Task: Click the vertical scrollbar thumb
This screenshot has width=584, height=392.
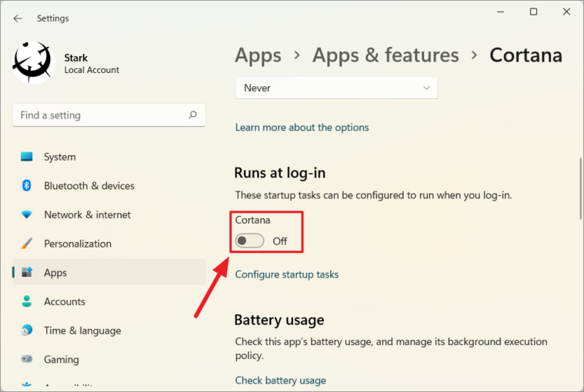Action: coord(580,188)
